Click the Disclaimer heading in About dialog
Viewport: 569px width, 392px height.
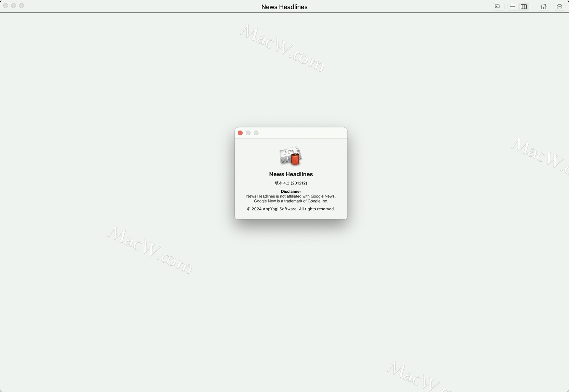click(291, 192)
